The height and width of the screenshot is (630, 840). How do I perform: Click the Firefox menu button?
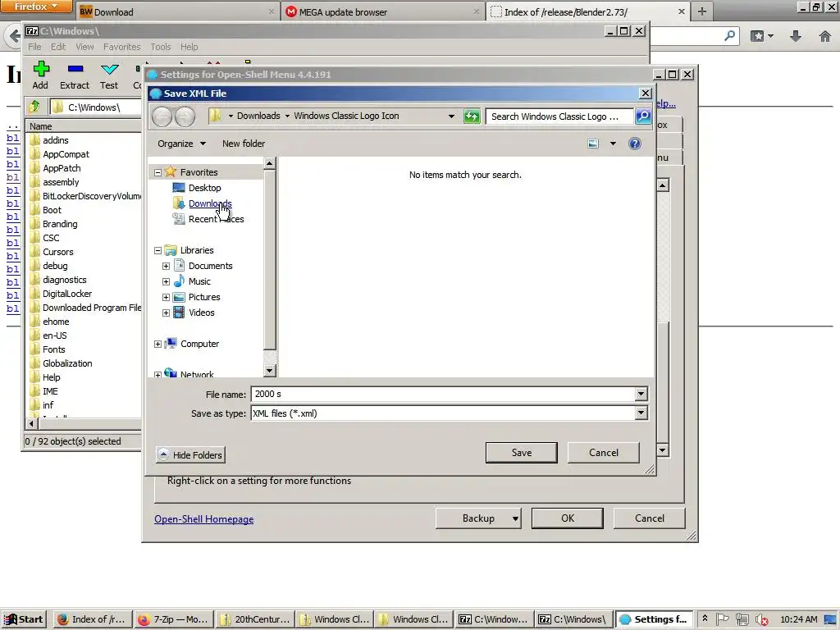coord(35,7)
